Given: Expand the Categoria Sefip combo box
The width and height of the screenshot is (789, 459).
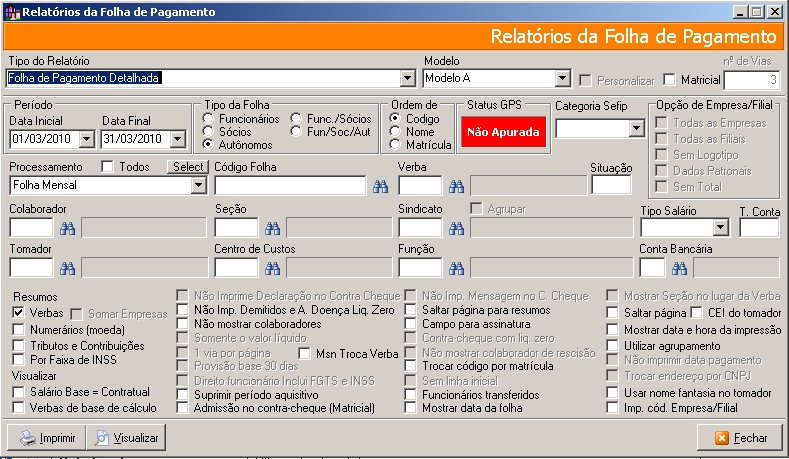Looking at the screenshot, I should coord(636,128).
